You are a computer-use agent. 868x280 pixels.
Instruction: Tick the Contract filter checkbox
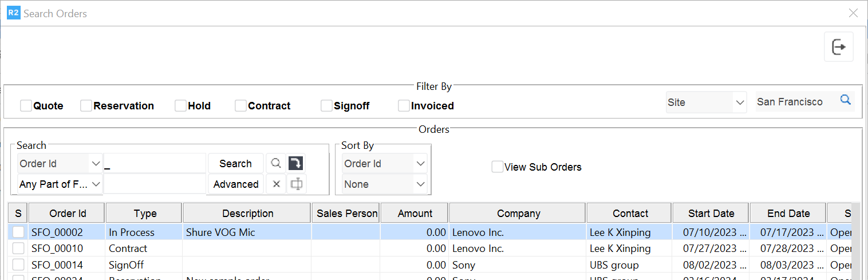(240, 106)
